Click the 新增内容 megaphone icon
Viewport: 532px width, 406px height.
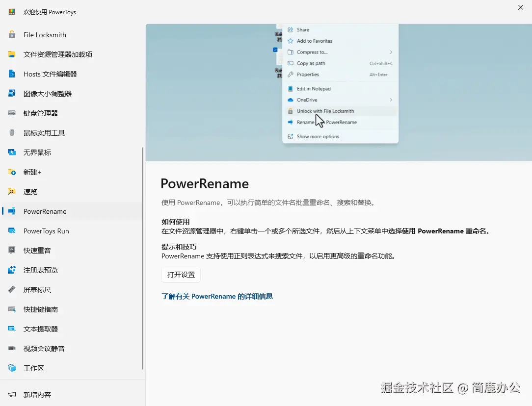(x=12, y=395)
